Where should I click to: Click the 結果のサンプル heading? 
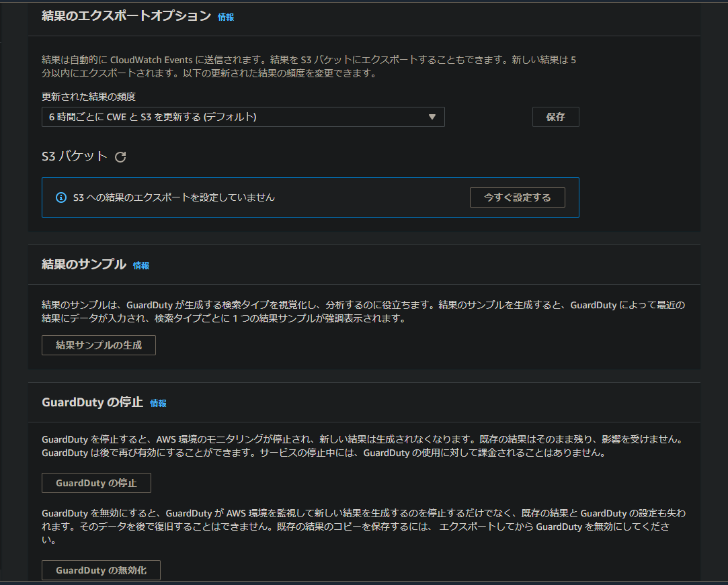click(x=84, y=264)
